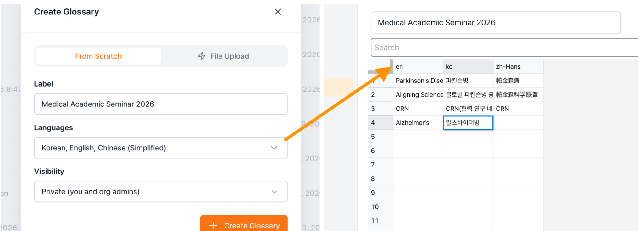644x231 pixels.
Task: Click the Alzheimer's cell in en column
Action: point(418,123)
